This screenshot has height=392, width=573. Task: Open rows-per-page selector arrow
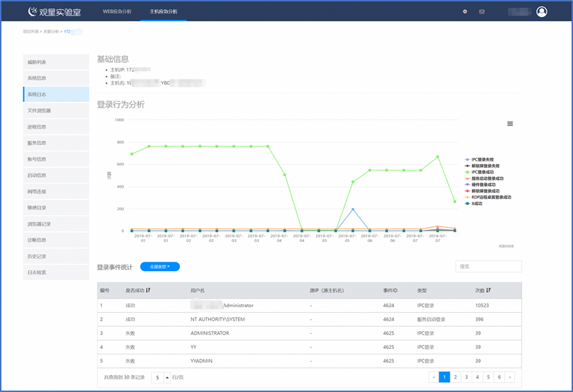[x=167, y=377]
